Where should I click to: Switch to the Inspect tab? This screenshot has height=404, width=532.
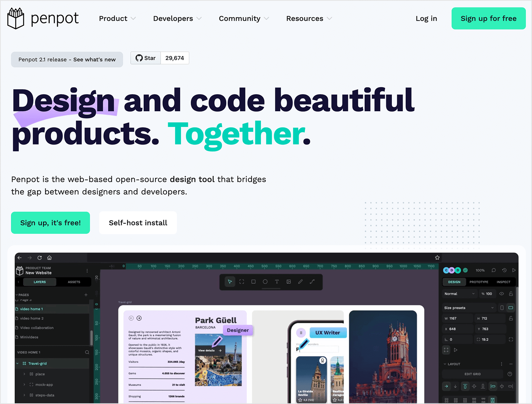click(x=503, y=282)
